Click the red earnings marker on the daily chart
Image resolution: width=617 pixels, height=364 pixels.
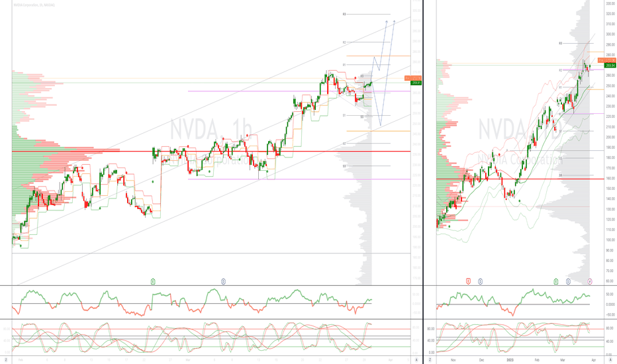(x=468, y=281)
